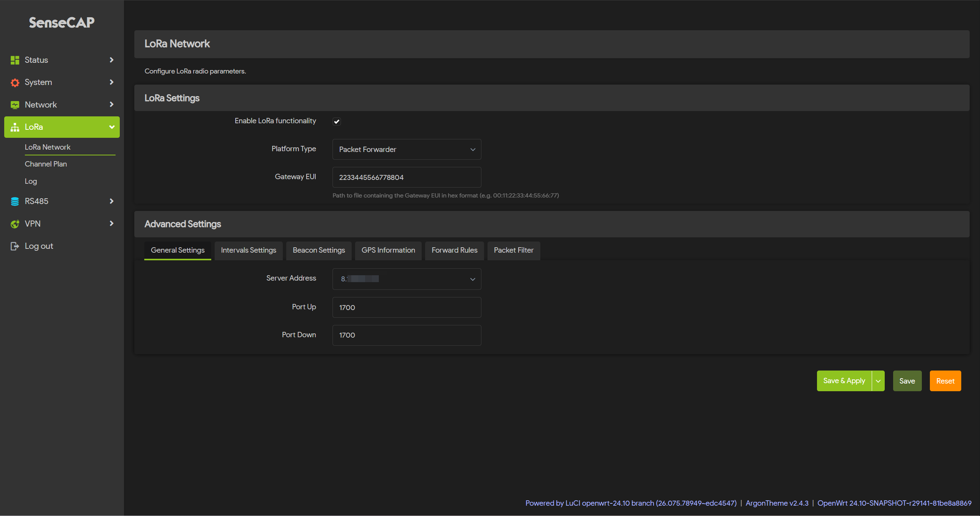Click the SenseCAP logo
Viewport: 980px width, 516px height.
pos(62,23)
